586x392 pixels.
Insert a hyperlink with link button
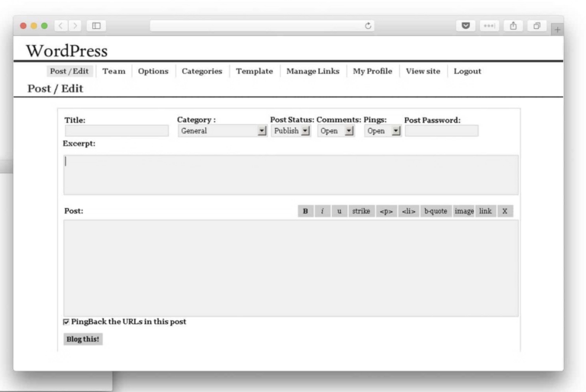coord(485,211)
